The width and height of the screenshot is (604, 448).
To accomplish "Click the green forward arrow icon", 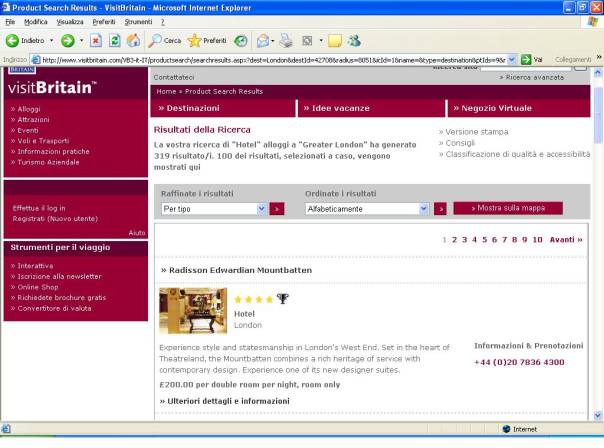I will pos(68,40).
